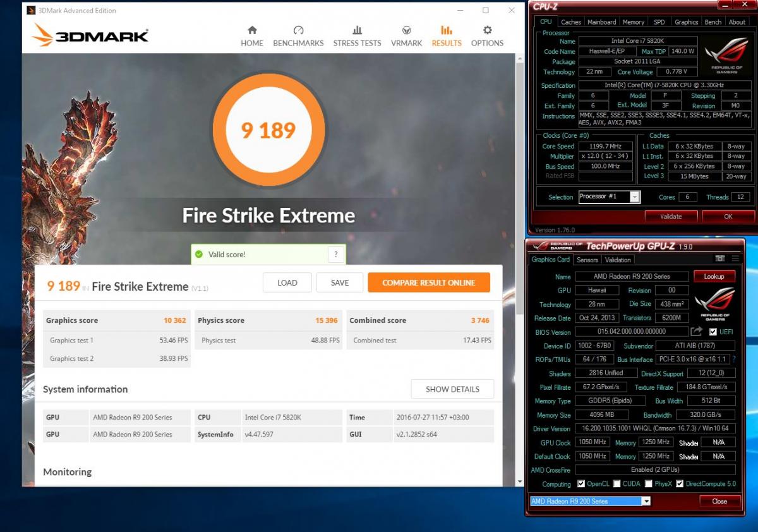Image resolution: width=758 pixels, height=532 pixels.
Task: Click the Graphics test 1 FPS row
Action: 117,340
